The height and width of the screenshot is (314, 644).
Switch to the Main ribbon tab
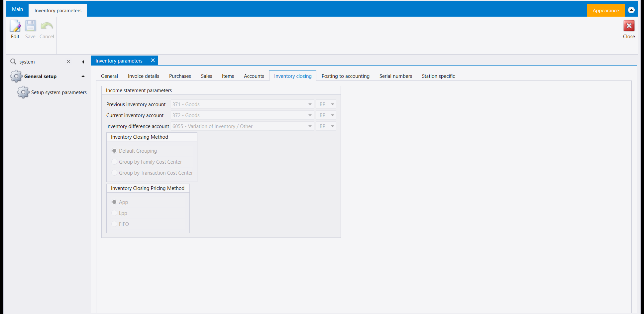pos(17,9)
